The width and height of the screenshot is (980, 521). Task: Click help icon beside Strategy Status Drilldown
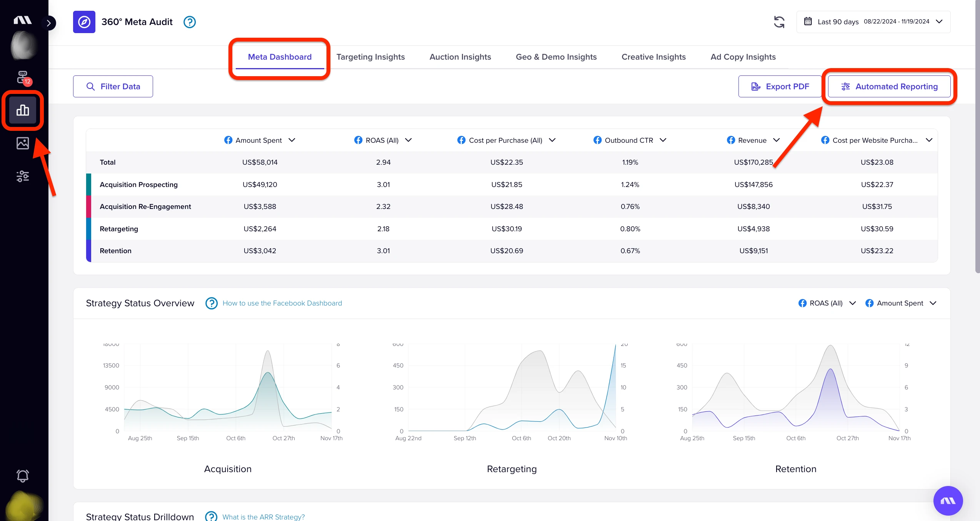211,516
